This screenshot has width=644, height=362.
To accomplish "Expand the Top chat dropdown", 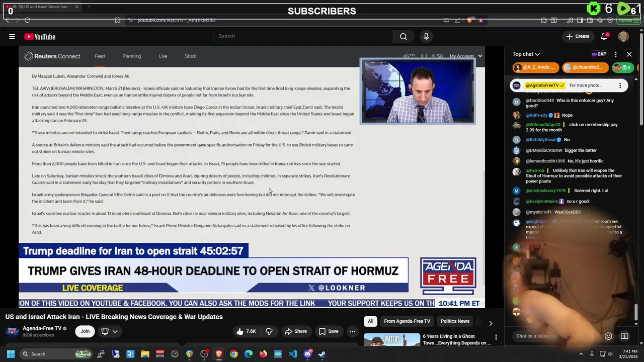I will pos(526,54).
